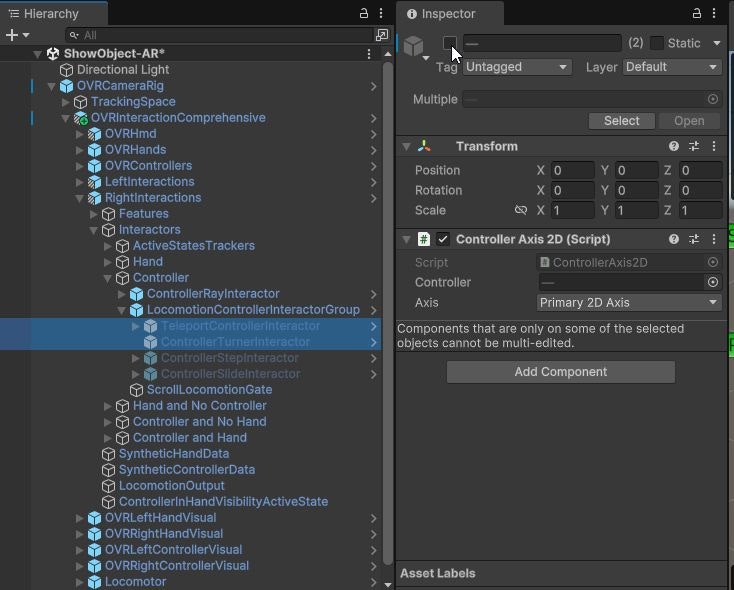Viewport: 734px width, 590px height.
Task: Collapse OVRInteractionComprehensive tree item
Action: (x=66, y=118)
